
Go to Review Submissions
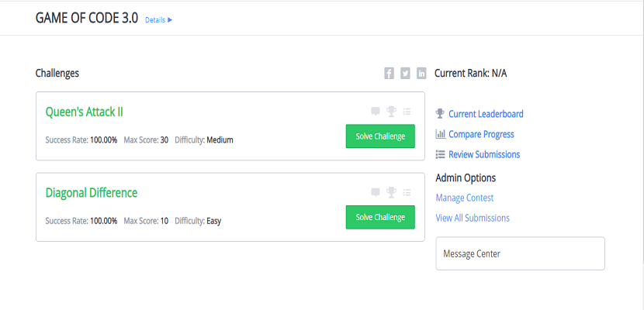pos(484,154)
